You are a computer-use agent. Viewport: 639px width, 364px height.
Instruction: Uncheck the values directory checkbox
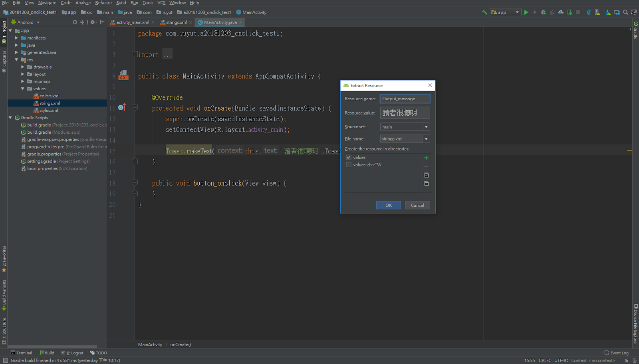[349, 157]
